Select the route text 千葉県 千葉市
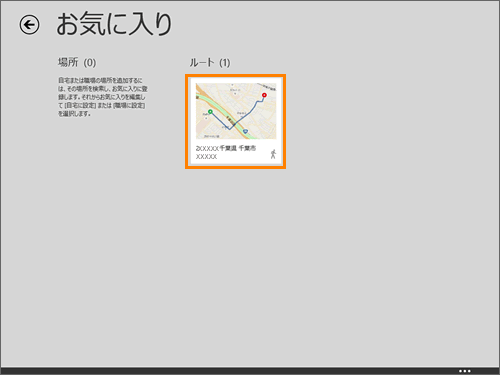The height and width of the screenshot is (375, 500). 238,148
